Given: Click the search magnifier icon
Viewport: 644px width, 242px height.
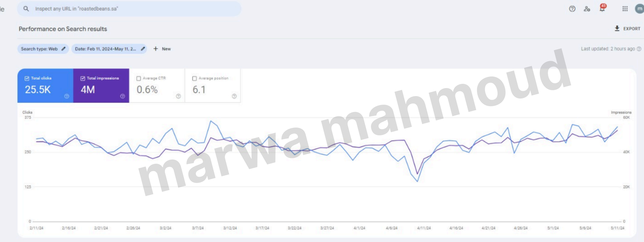Looking at the screenshot, I should (x=26, y=8).
